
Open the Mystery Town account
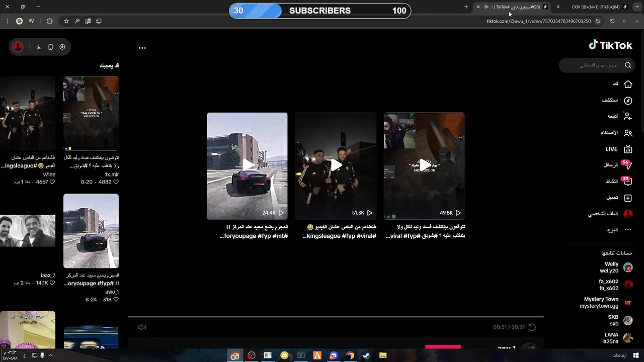click(606, 303)
